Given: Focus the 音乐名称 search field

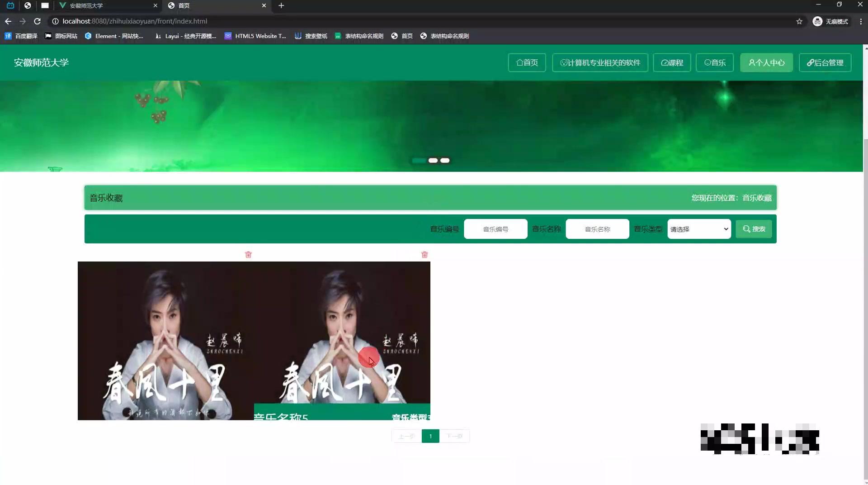Looking at the screenshot, I should [x=597, y=229].
